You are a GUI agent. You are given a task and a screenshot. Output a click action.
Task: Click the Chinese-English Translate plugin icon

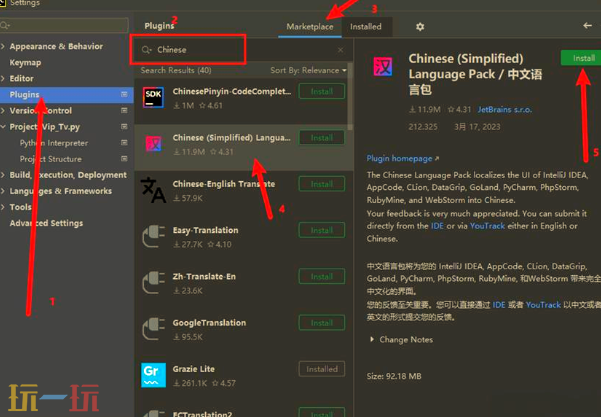153,190
